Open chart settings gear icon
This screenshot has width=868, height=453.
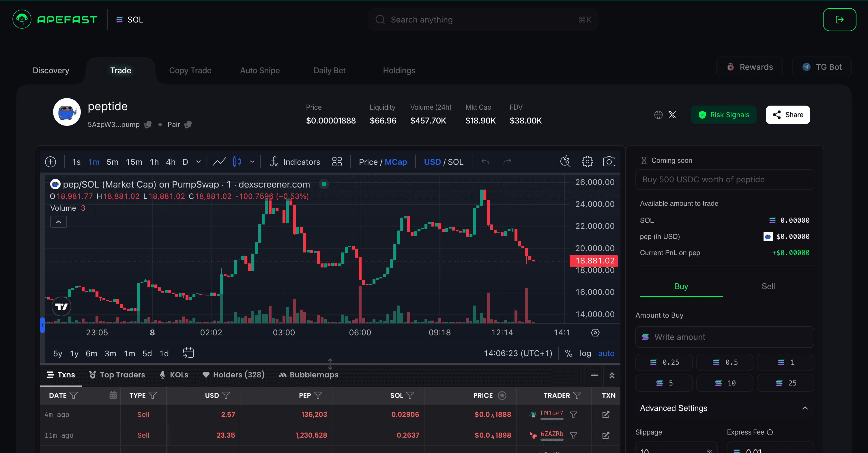tap(587, 162)
